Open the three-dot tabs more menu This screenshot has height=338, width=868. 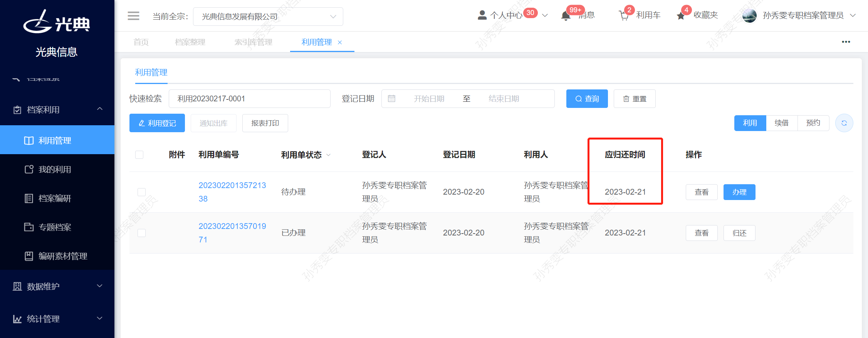coord(846,42)
